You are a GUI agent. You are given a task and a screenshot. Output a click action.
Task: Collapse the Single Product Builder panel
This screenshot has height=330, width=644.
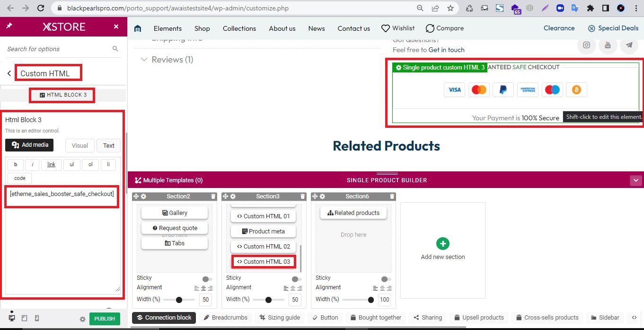tap(635, 180)
